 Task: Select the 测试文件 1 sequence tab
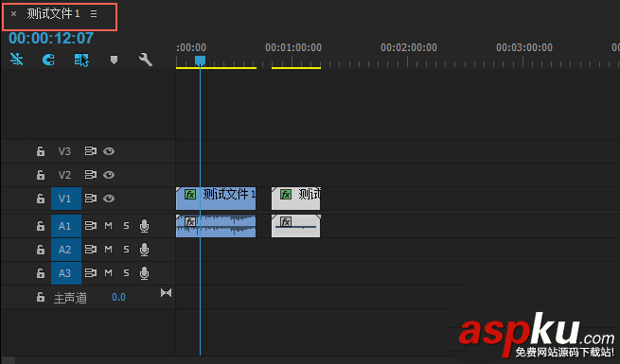[53, 14]
